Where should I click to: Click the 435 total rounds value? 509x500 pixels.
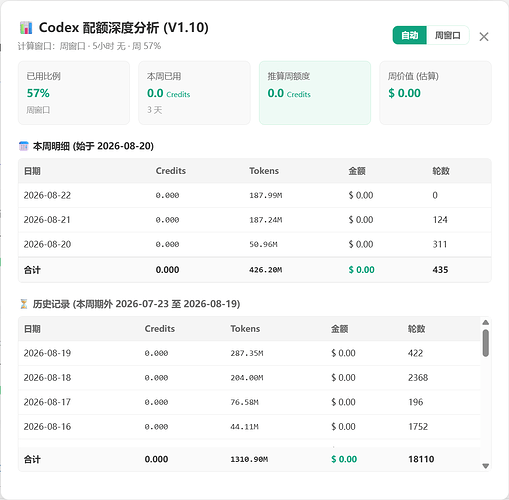tap(440, 270)
